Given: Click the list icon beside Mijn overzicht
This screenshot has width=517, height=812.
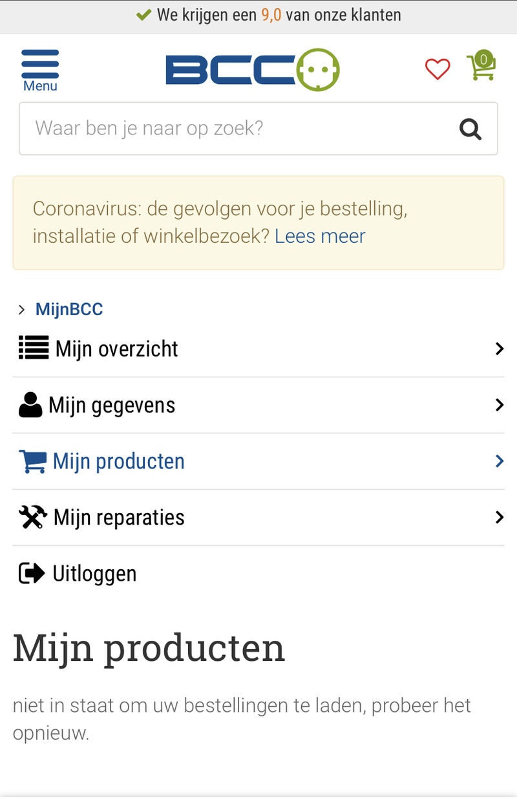Looking at the screenshot, I should (34, 348).
